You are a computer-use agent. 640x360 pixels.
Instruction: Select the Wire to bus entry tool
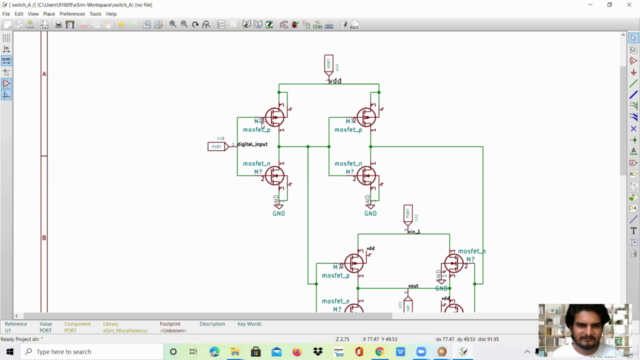pyautogui.click(x=633, y=106)
